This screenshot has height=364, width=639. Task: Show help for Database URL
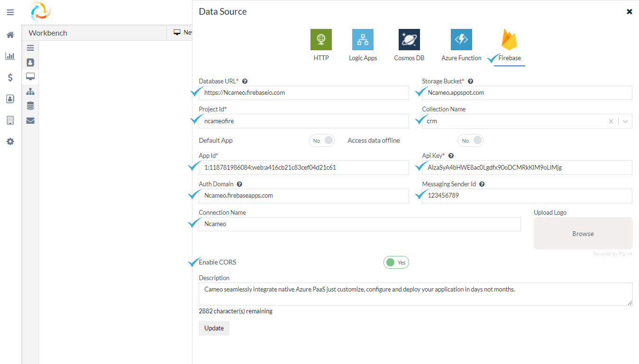(x=245, y=82)
